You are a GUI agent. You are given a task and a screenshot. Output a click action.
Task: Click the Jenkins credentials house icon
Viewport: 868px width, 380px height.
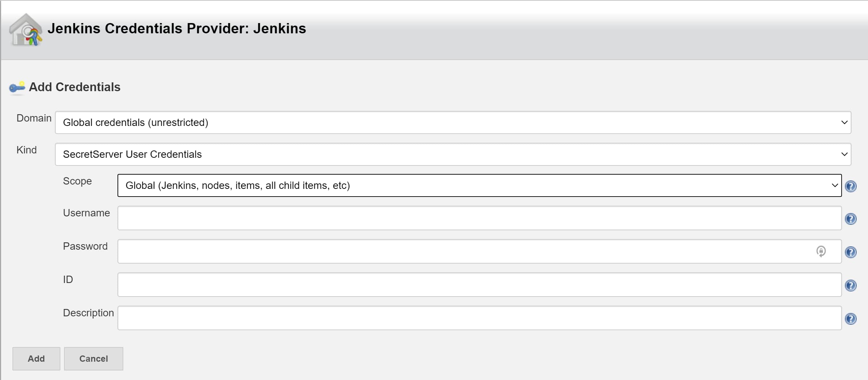(x=26, y=30)
